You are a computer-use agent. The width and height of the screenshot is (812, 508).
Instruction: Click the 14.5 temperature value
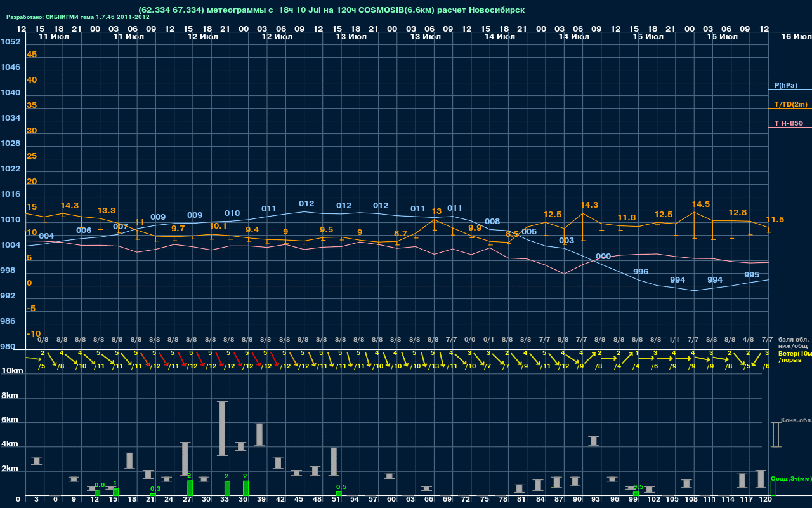pos(701,204)
